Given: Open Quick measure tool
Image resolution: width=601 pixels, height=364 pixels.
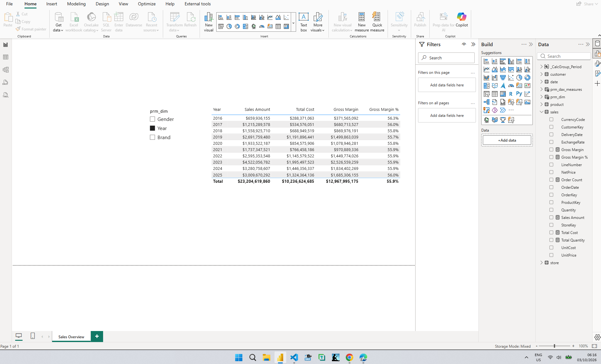Looking at the screenshot, I should coord(377,22).
